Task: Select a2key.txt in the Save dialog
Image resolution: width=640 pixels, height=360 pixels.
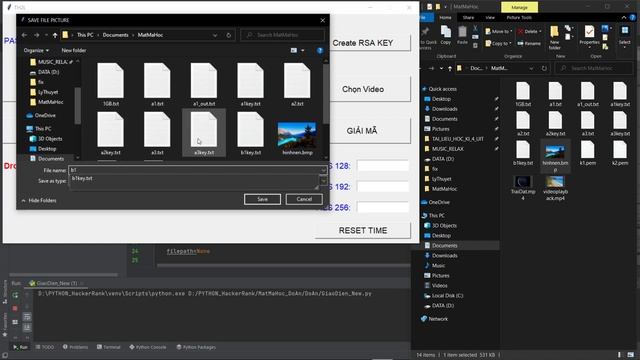Action: click(x=111, y=133)
